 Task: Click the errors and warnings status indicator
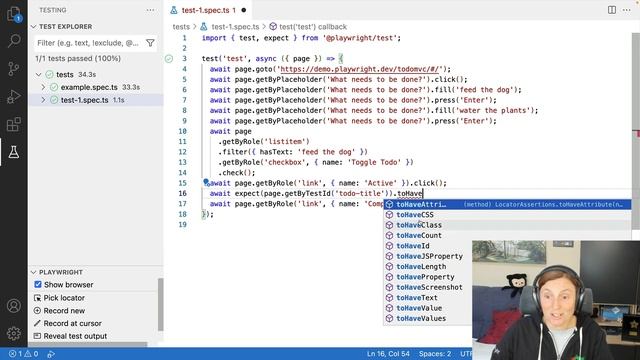pyautogui.click(x=24, y=354)
